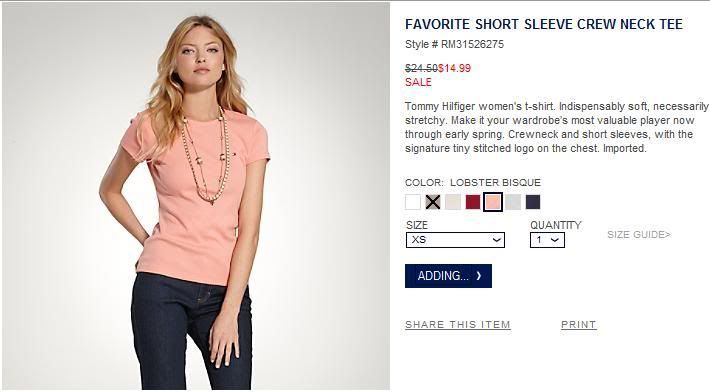Click the crossed-out $24.50 original price
710x392 pixels.
421,68
